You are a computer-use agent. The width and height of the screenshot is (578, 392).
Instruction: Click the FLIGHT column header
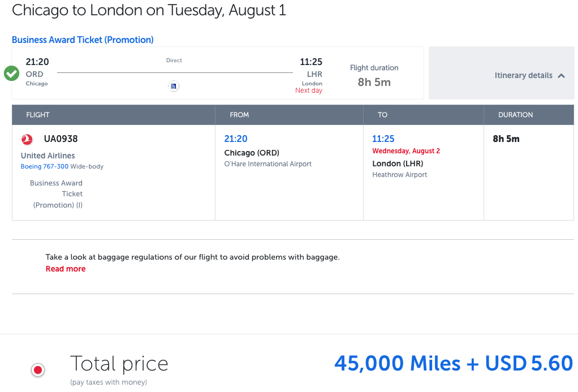pos(37,114)
